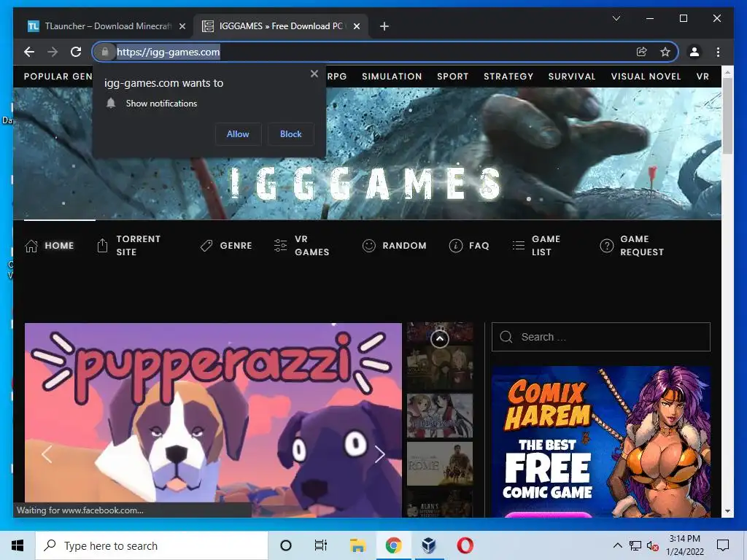Viewport: 747px width, 560px height.
Task: Open the VR genre
Action: click(x=703, y=76)
